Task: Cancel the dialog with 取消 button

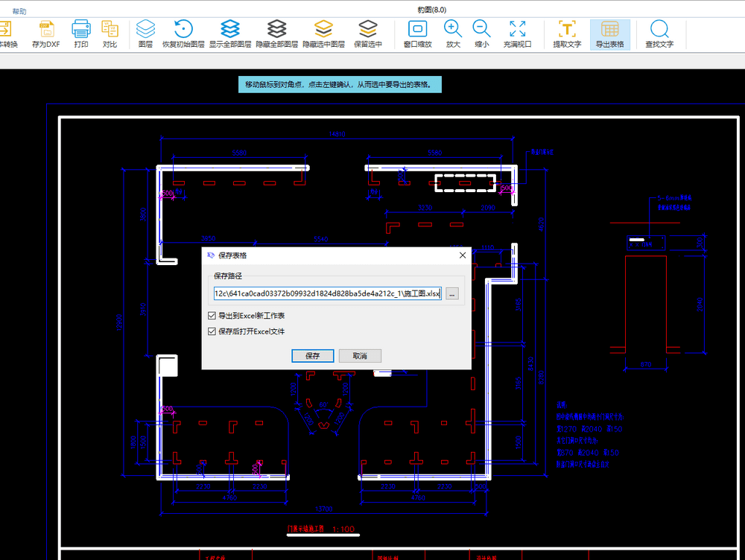Action: (x=360, y=355)
